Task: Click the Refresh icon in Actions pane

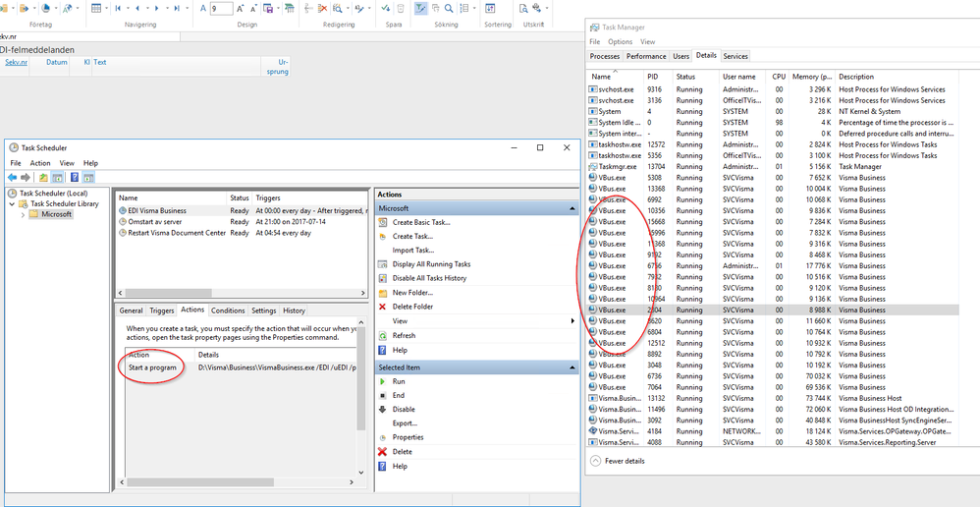Action: tap(383, 336)
